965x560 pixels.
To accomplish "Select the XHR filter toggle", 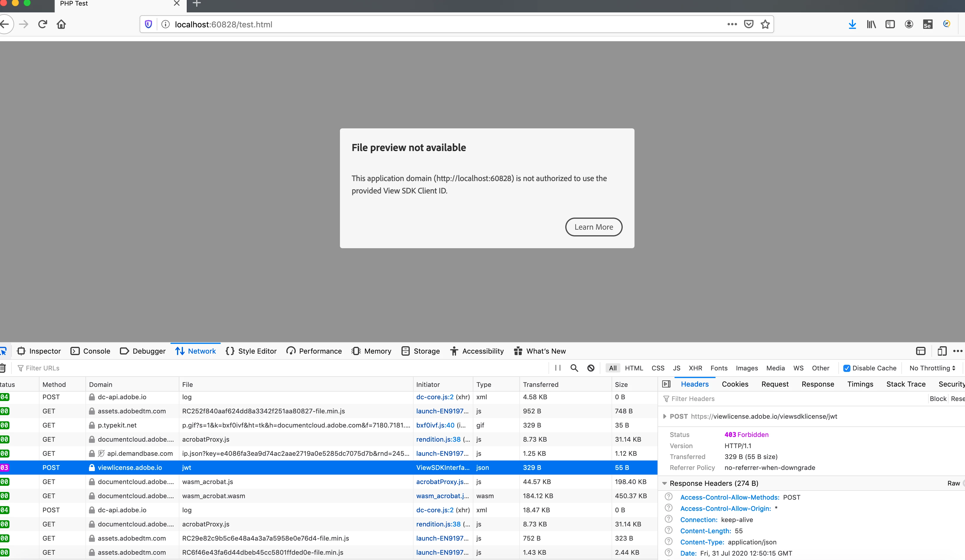I will click(x=695, y=368).
